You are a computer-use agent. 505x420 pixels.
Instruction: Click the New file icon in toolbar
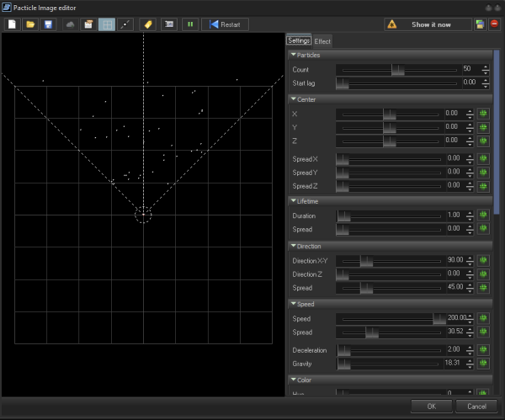point(12,24)
